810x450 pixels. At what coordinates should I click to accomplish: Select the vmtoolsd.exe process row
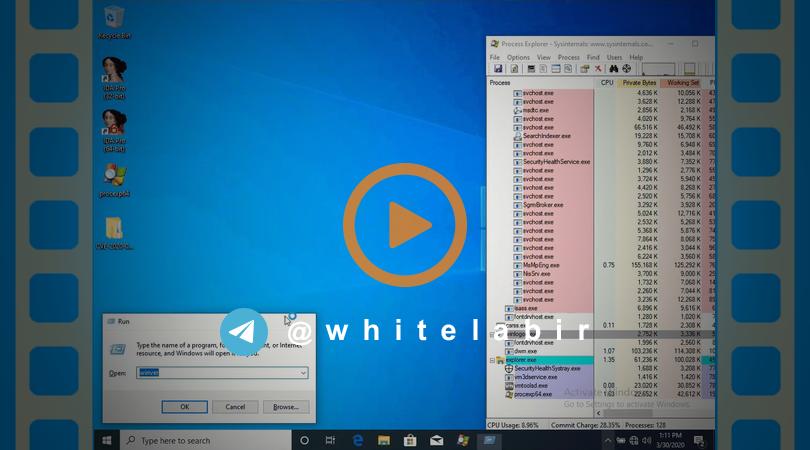pos(601,385)
